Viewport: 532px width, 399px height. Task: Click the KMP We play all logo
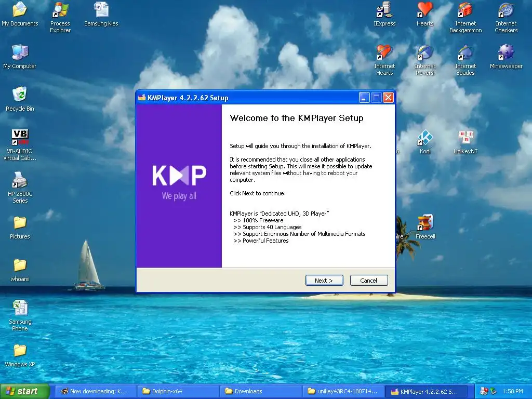[179, 182]
